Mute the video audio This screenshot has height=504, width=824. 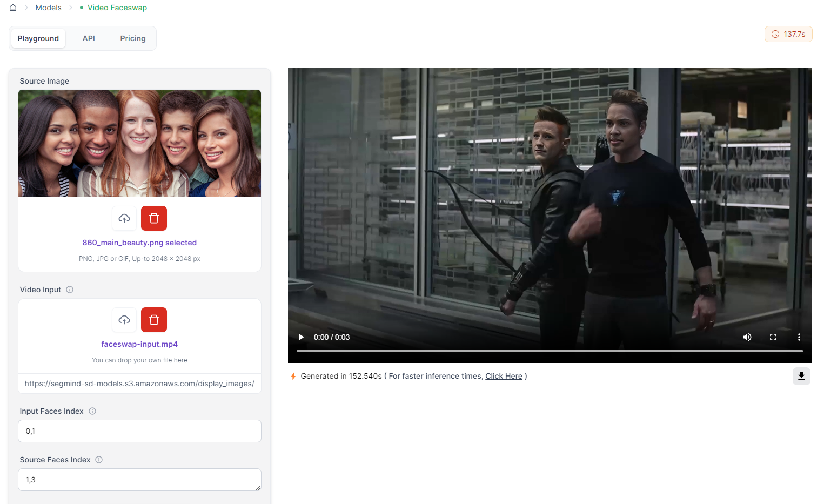click(x=747, y=337)
